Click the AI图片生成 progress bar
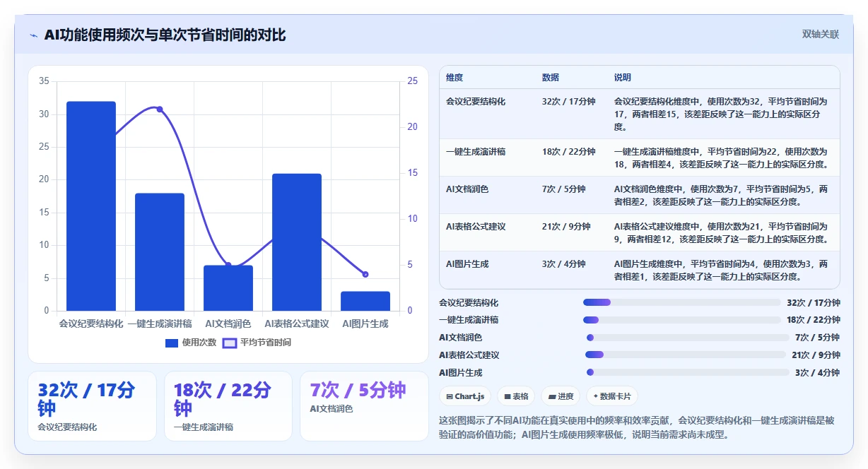The image size is (868, 469). (688, 372)
